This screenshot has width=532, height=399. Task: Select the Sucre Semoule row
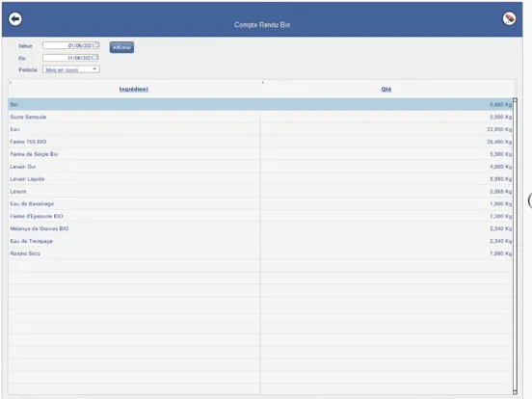[260, 117]
